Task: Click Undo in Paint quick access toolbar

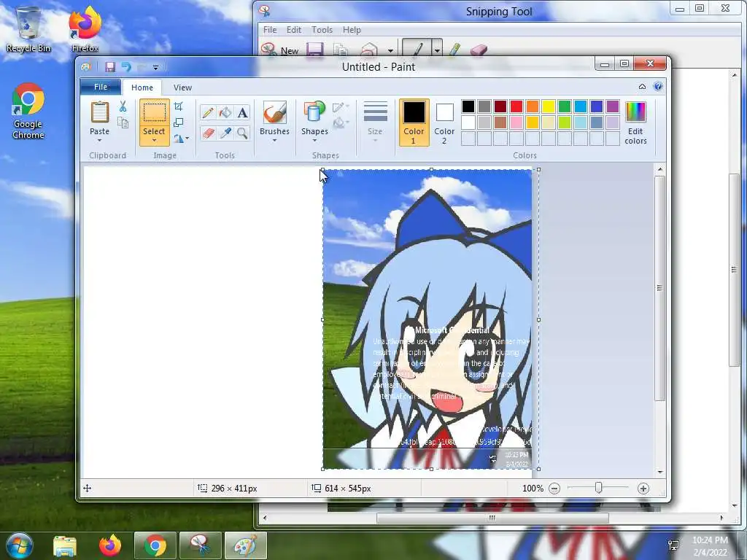Action: 126,67
